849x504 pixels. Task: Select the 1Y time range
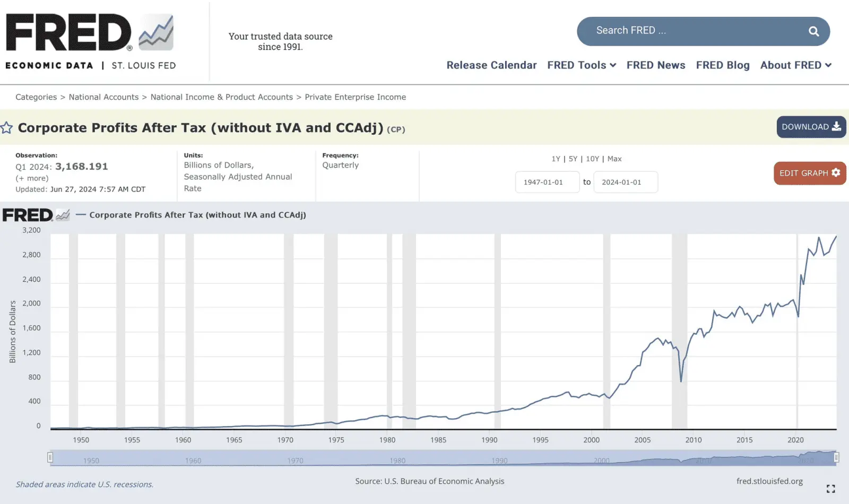tap(556, 159)
